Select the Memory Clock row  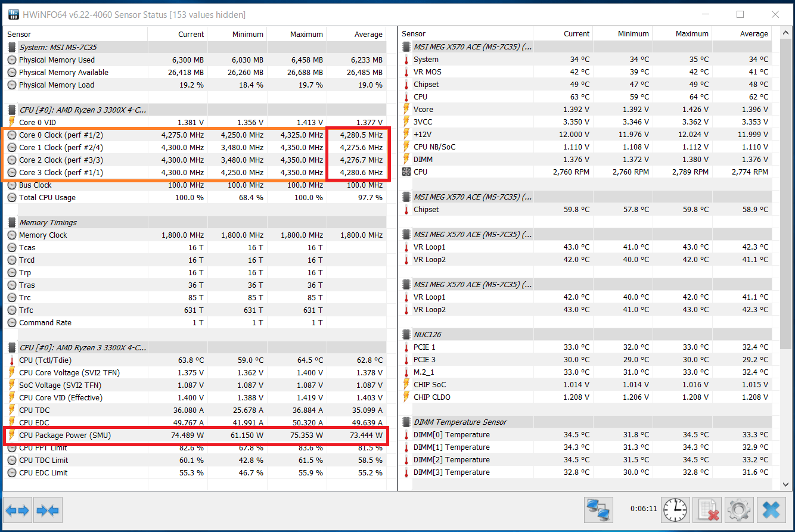click(x=195, y=235)
